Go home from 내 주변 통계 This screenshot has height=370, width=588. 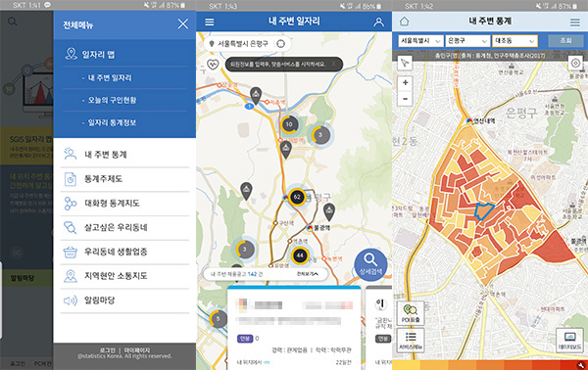[404, 22]
